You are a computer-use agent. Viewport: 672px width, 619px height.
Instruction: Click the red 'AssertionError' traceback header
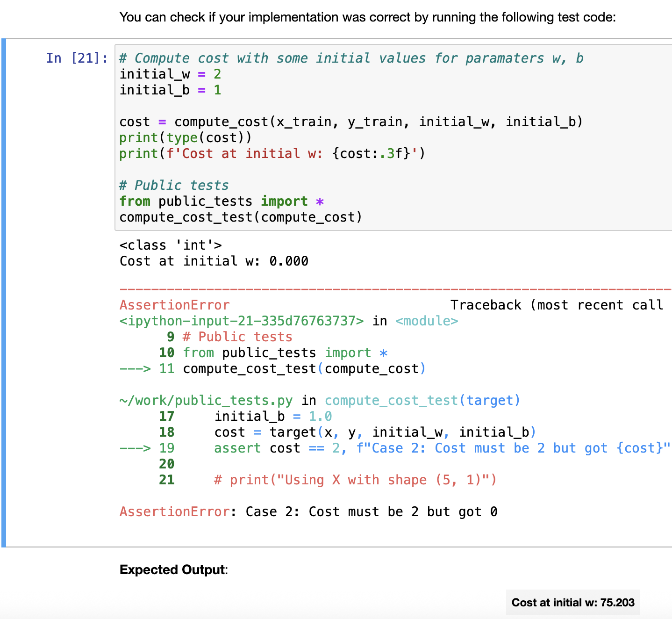[174, 305]
